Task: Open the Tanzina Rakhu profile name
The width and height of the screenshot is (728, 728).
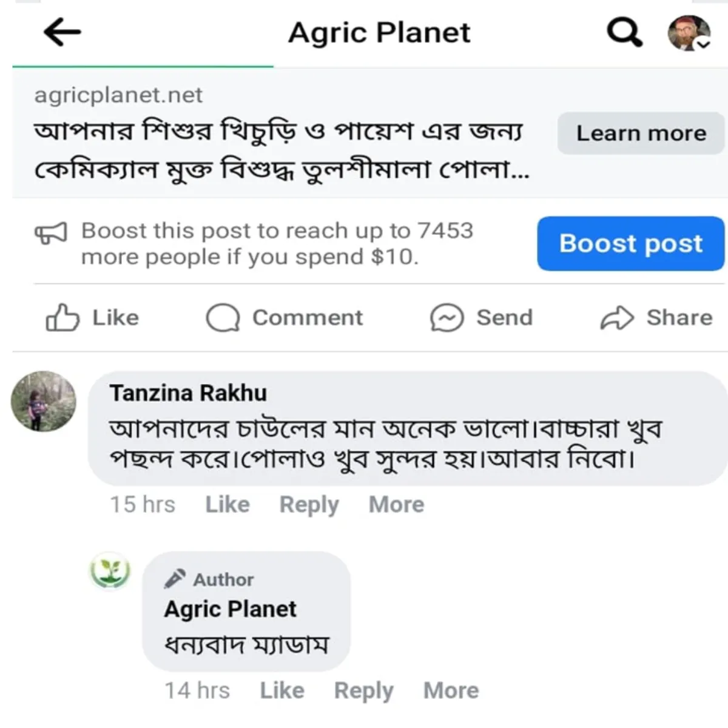Action: coord(188,393)
